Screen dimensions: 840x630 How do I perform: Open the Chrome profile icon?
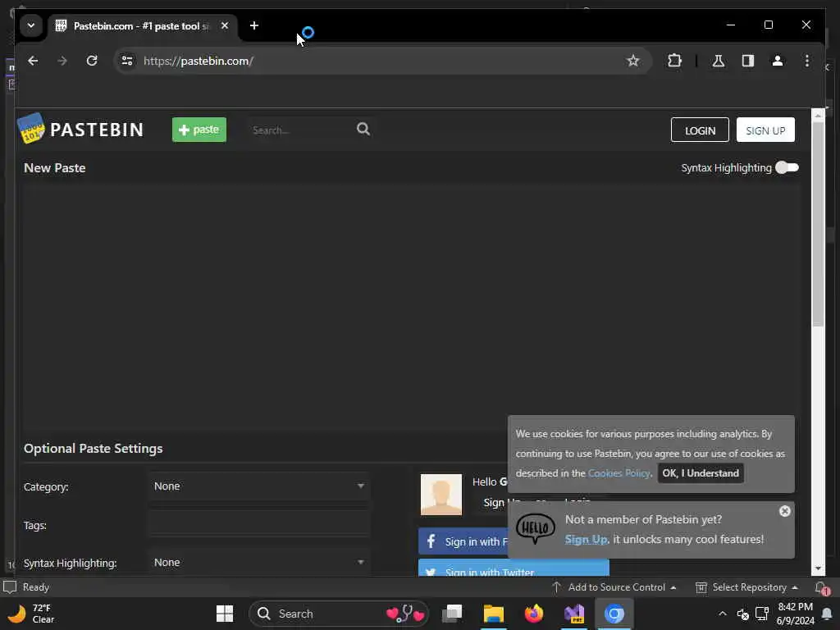pos(778,61)
